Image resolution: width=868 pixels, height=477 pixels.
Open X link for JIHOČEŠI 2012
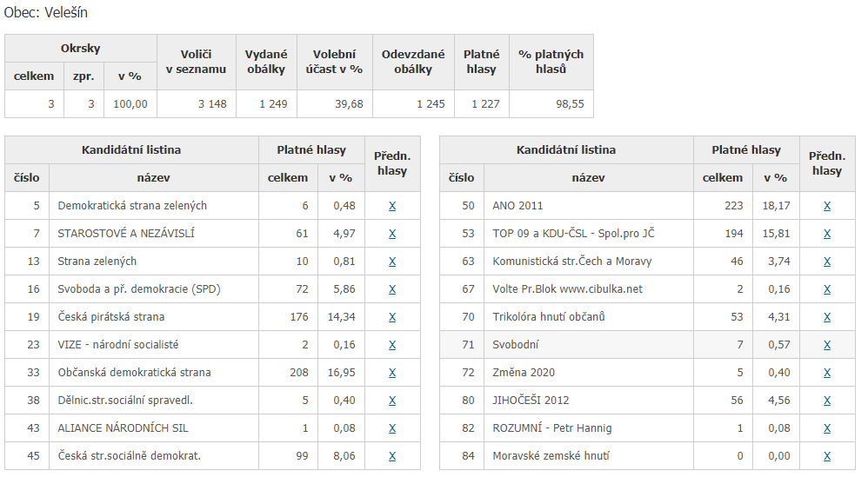click(827, 401)
